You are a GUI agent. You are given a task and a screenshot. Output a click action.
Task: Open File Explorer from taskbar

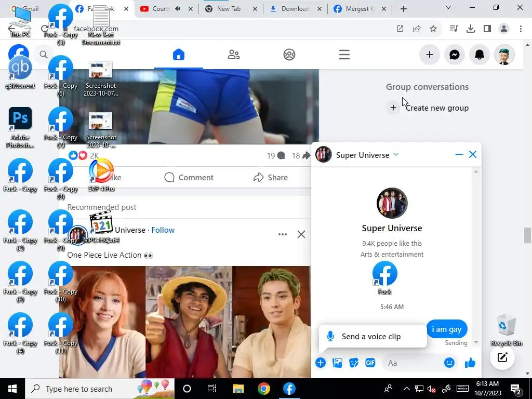[x=238, y=389]
